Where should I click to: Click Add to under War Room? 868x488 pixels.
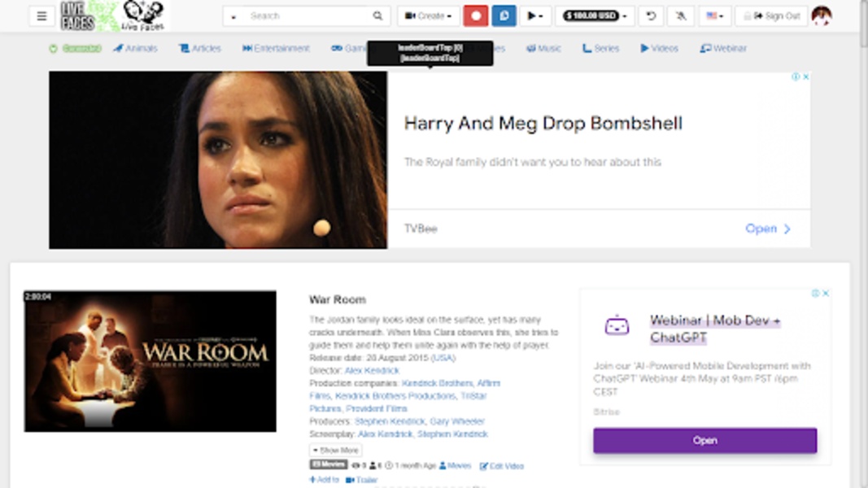(324, 480)
